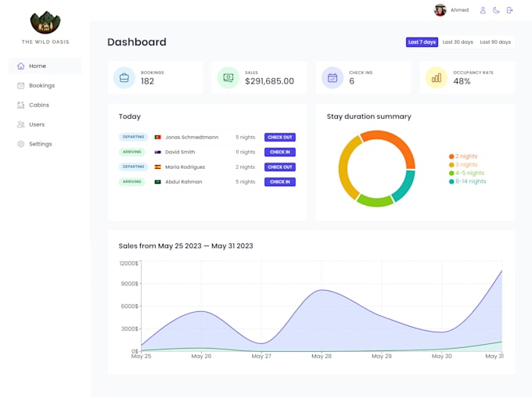The height and width of the screenshot is (416, 532).
Task: Click the yellow 3 nights legend dot
Action: (x=451, y=165)
